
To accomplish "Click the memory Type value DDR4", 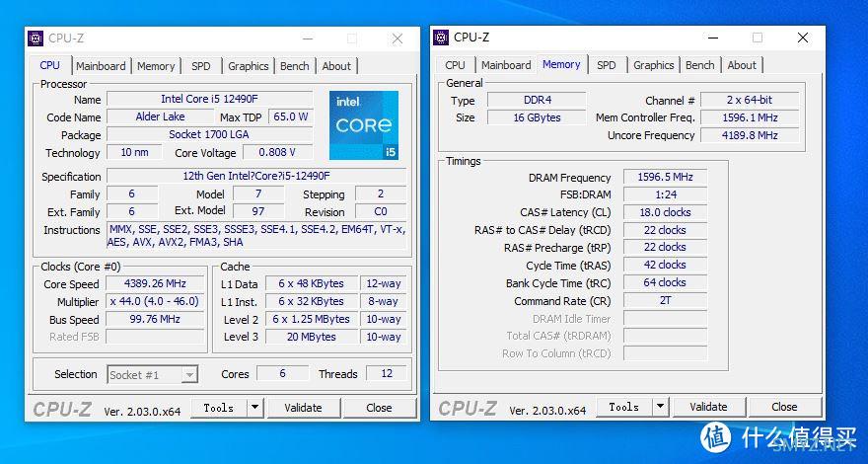I will pyautogui.click(x=537, y=101).
